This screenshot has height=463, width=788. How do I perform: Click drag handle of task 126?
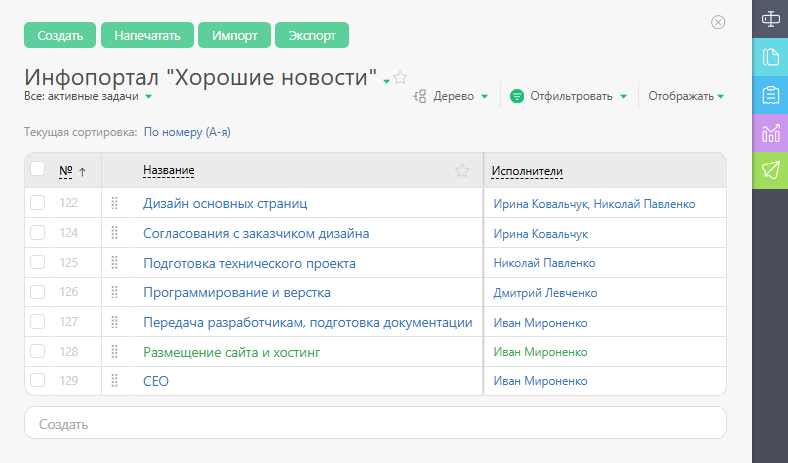coord(115,292)
